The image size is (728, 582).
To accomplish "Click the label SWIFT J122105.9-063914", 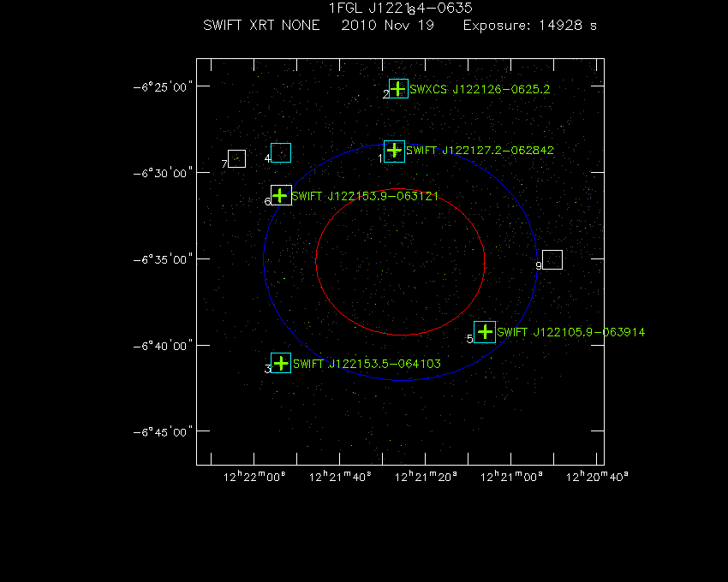I will coord(570,332).
